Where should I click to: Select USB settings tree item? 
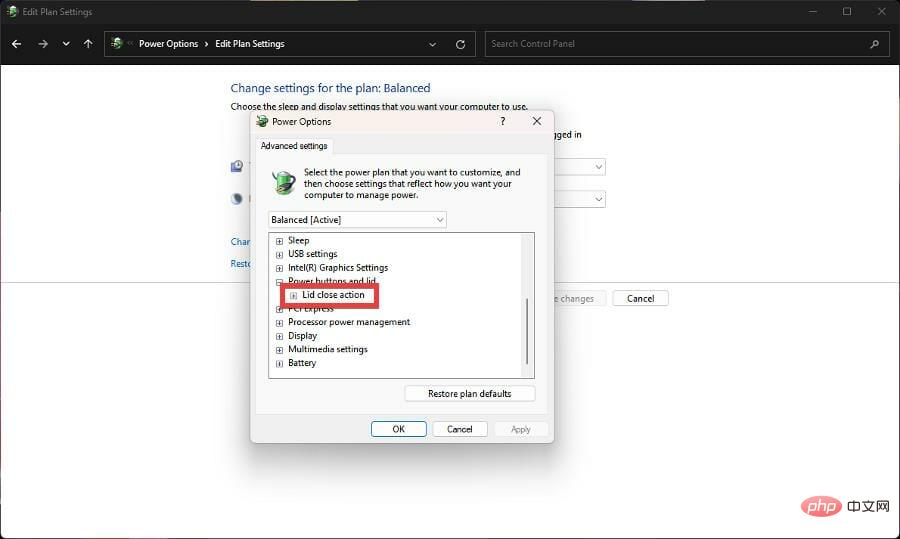[x=313, y=254]
